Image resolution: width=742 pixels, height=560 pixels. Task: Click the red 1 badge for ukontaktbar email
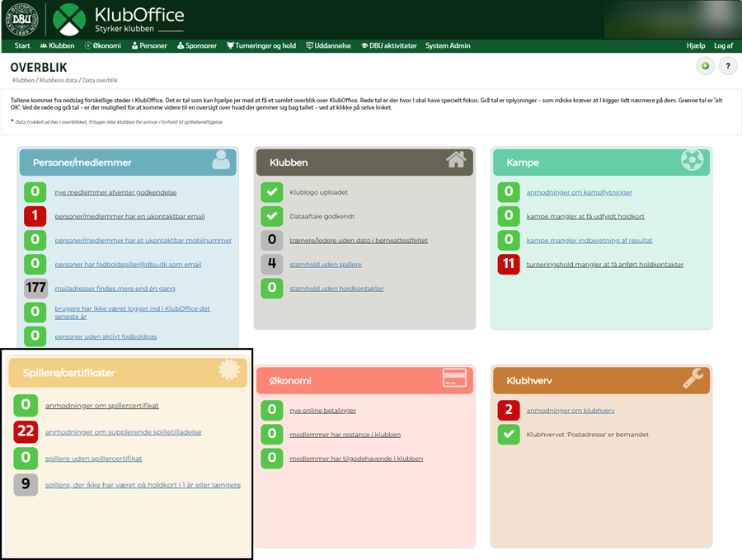pyautogui.click(x=35, y=216)
